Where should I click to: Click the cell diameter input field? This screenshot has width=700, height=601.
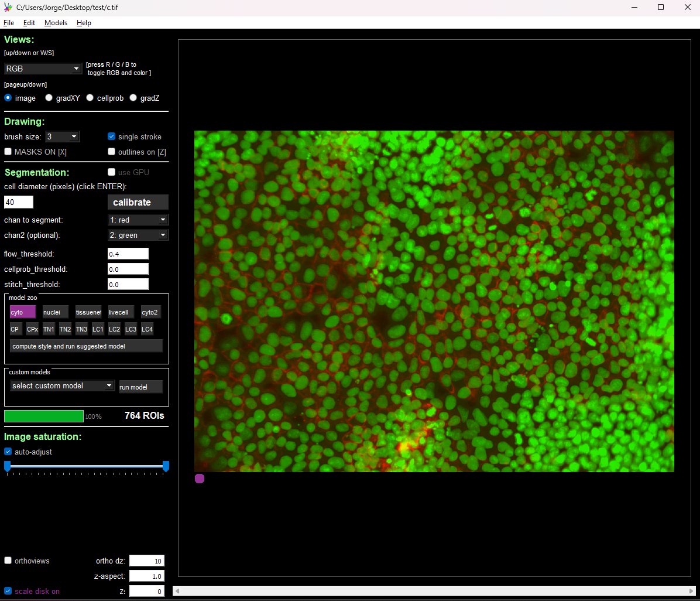18,202
